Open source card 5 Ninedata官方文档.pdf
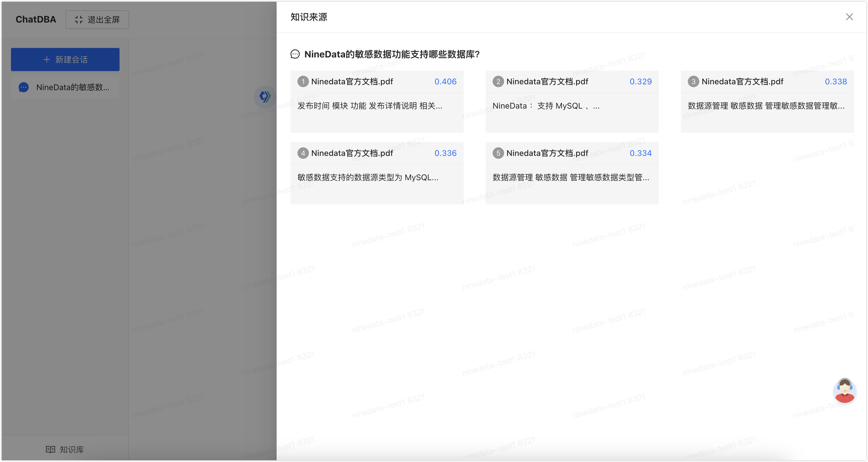This screenshot has width=868, height=462. coord(572,173)
